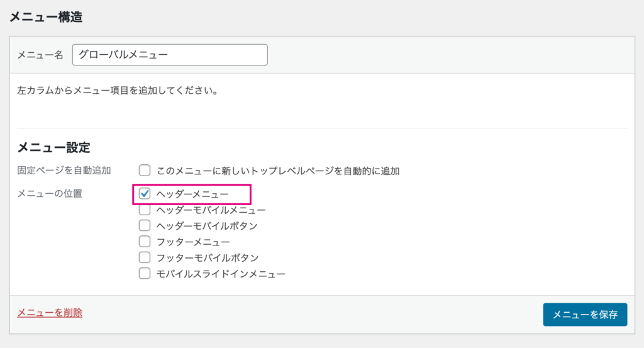Screen dimensions: 644x348
Task: Click the 固定ページを自動追加 row label
Action: [64, 170]
